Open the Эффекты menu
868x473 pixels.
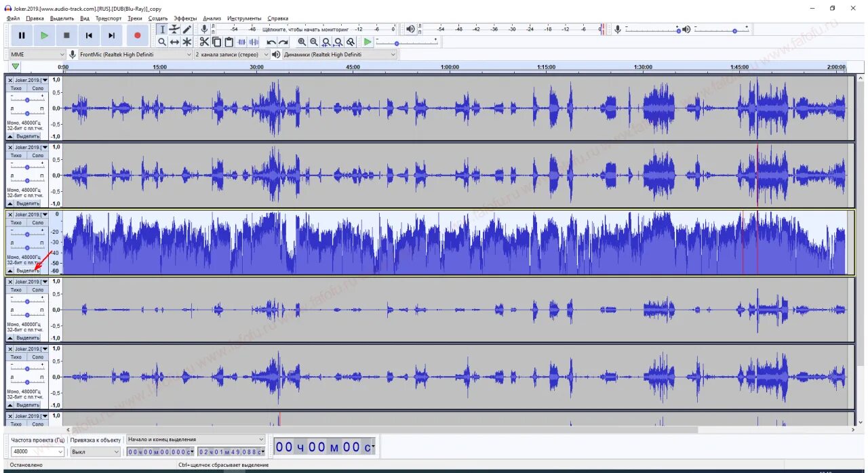coord(185,18)
